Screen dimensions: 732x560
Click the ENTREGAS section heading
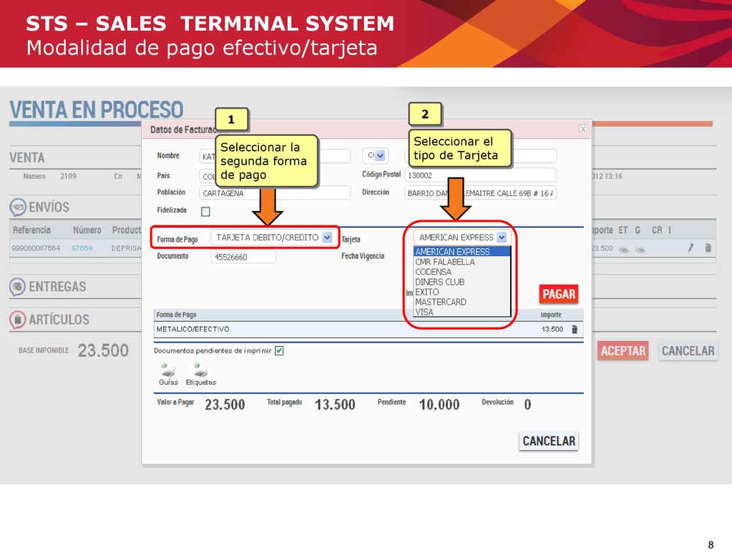point(57,287)
